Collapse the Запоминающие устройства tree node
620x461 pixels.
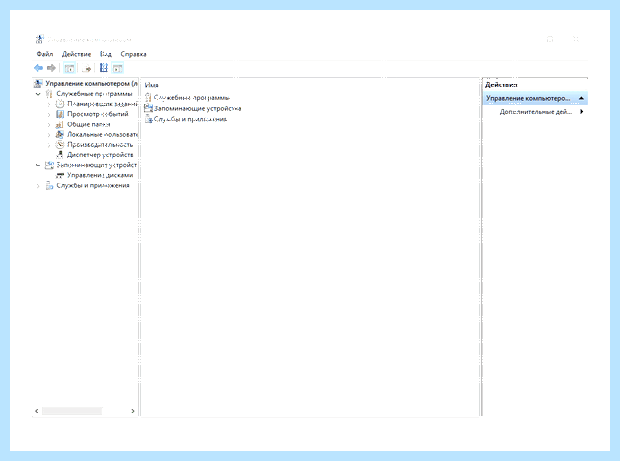pyautogui.click(x=38, y=165)
